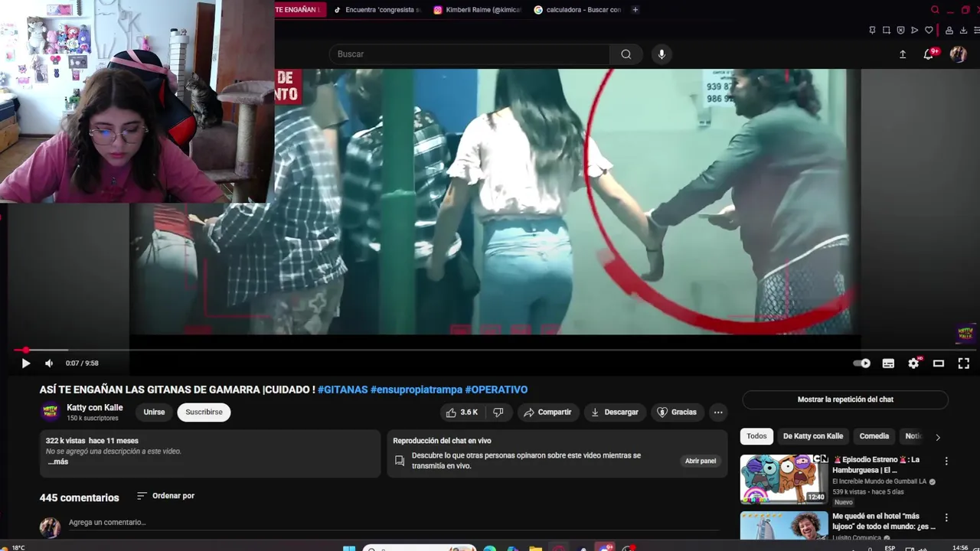Screen dimensions: 980x551
Task: Enter fullscreen mode
Action: pyautogui.click(x=964, y=364)
